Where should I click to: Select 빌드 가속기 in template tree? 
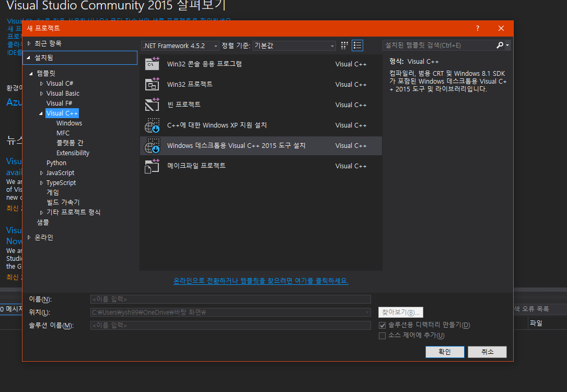[x=63, y=202]
